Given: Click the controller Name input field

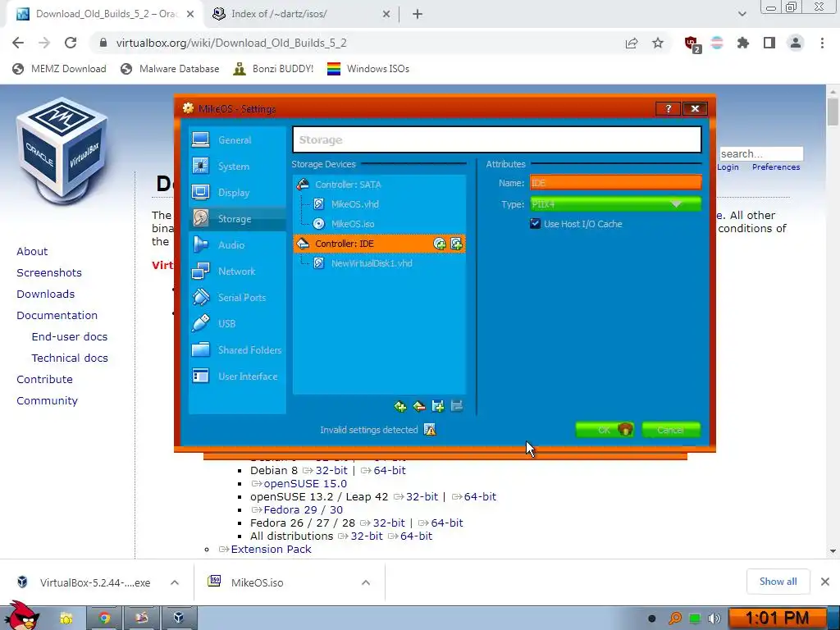Looking at the screenshot, I should click(615, 183).
